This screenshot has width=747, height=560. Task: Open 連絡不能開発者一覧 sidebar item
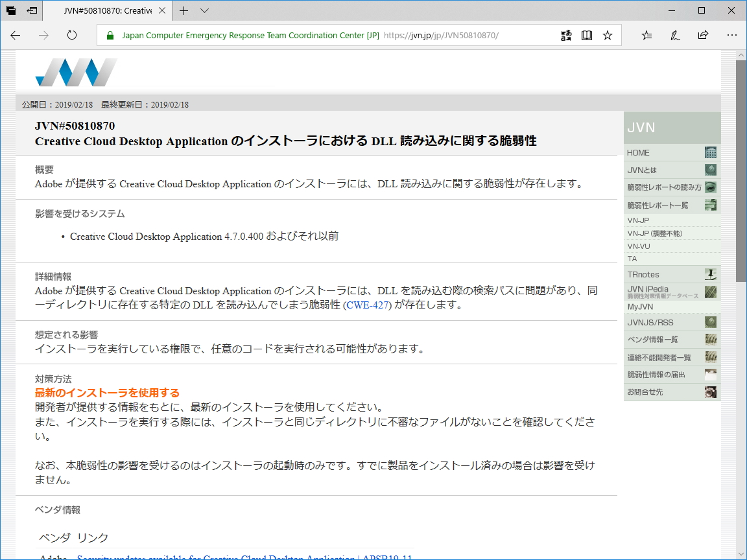(672, 357)
